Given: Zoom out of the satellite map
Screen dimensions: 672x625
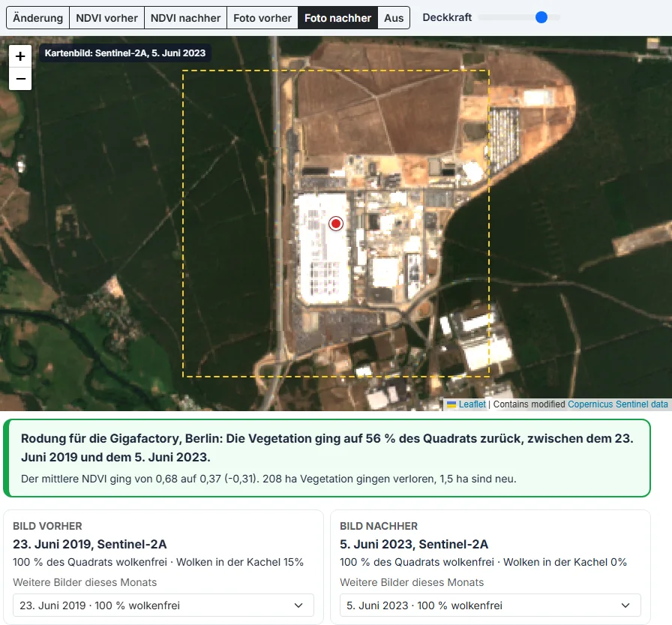Looking at the screenshot, I should click(20, 79).
